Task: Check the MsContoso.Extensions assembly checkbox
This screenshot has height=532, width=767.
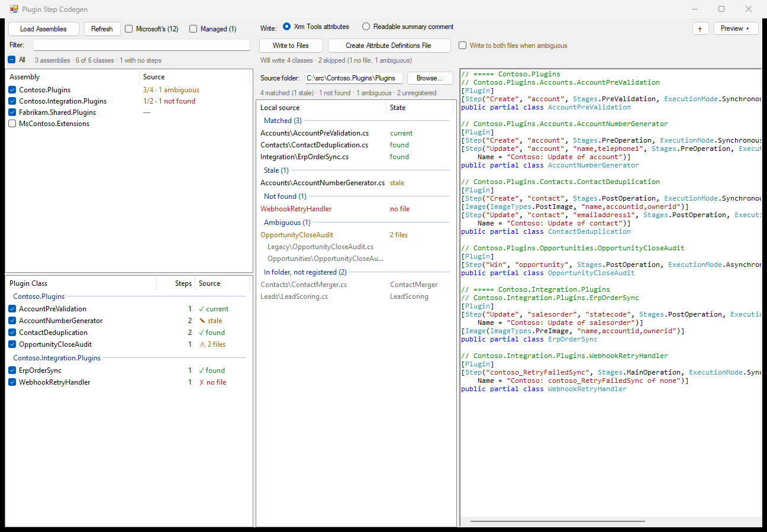Action: [x=12, y=124]
